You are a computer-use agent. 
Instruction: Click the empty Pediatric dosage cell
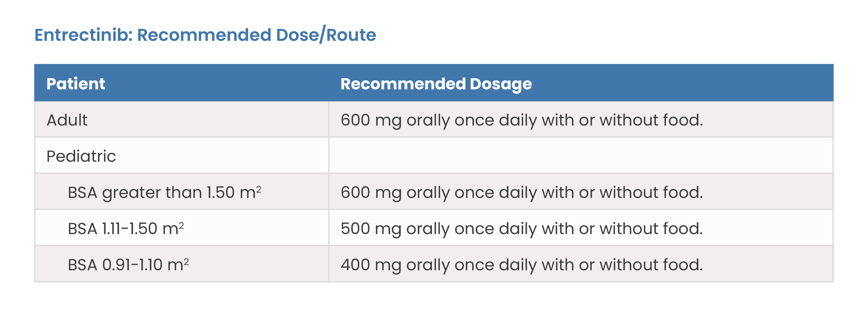pyautogui.click(x=581, y=155)
